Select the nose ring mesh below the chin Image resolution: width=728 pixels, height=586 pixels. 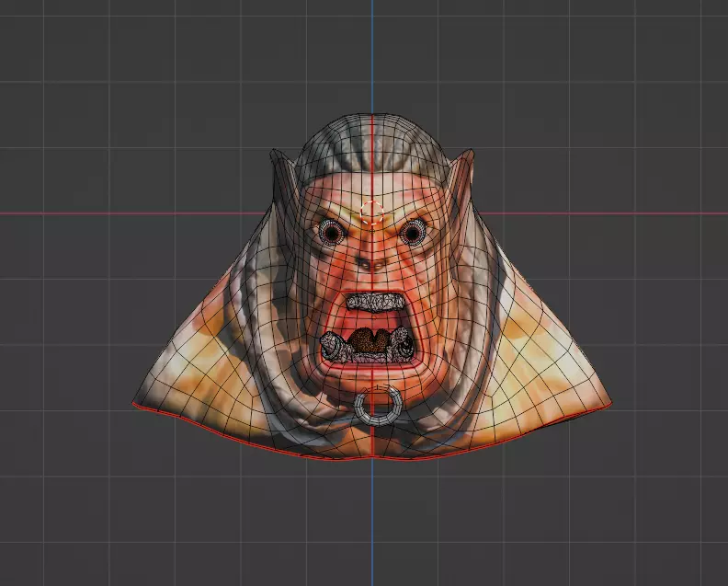pos(378,405)
